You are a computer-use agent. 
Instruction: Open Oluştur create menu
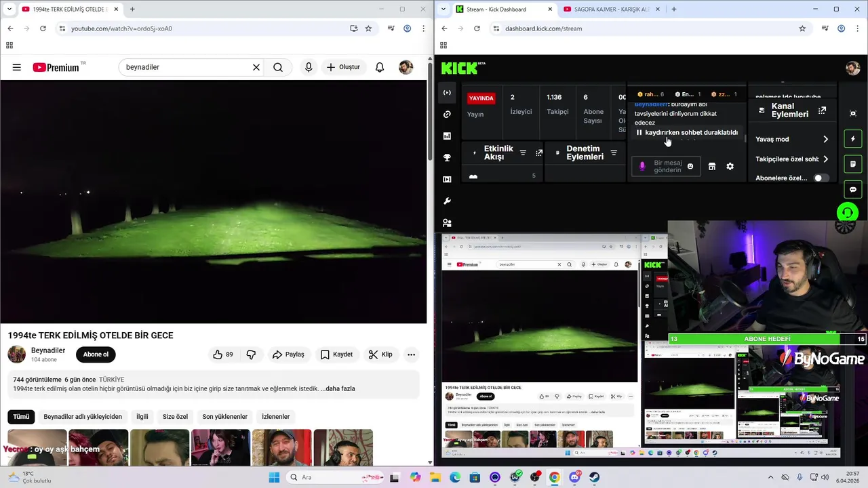[343, 67]
